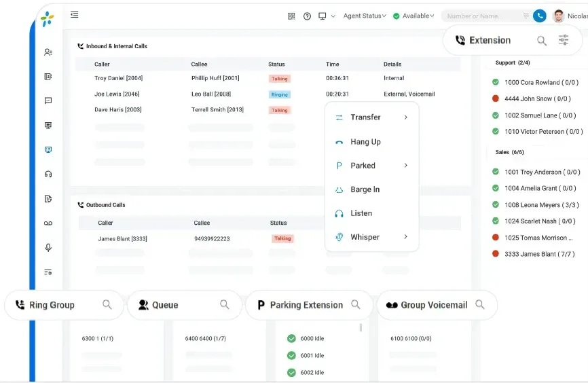Image resolution: width=588 pixels, height=383 pixels.
Task: Open the user avatar profile picture
Action: pyautogui.click(x=558, y=16)
